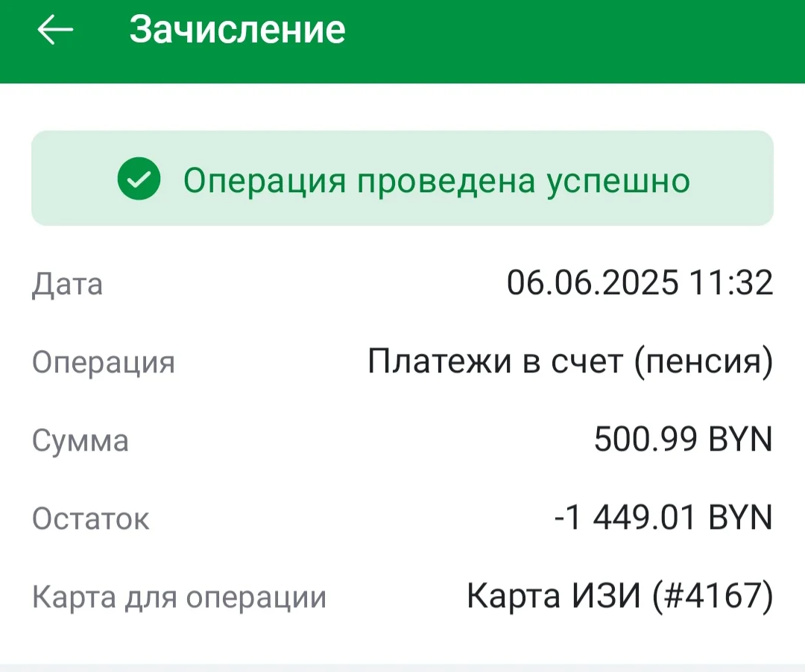
Task: Tap the amount 500.99 BYN
Action: pos(684,439)
